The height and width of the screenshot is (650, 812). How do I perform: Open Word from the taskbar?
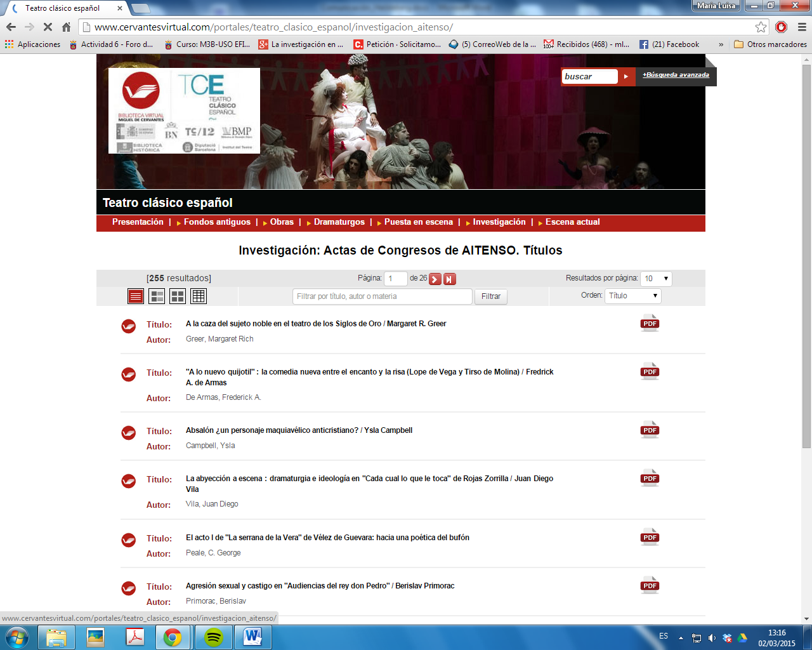click(x=253, y=637)
